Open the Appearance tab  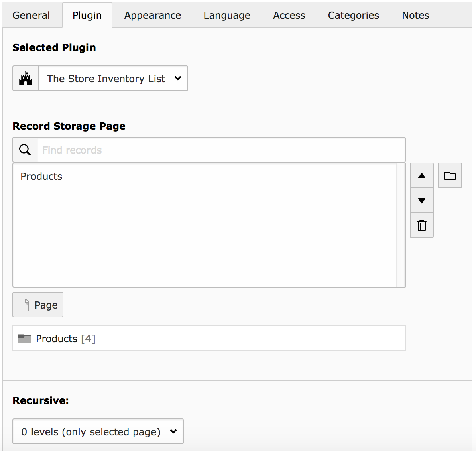tap(153, 16)
